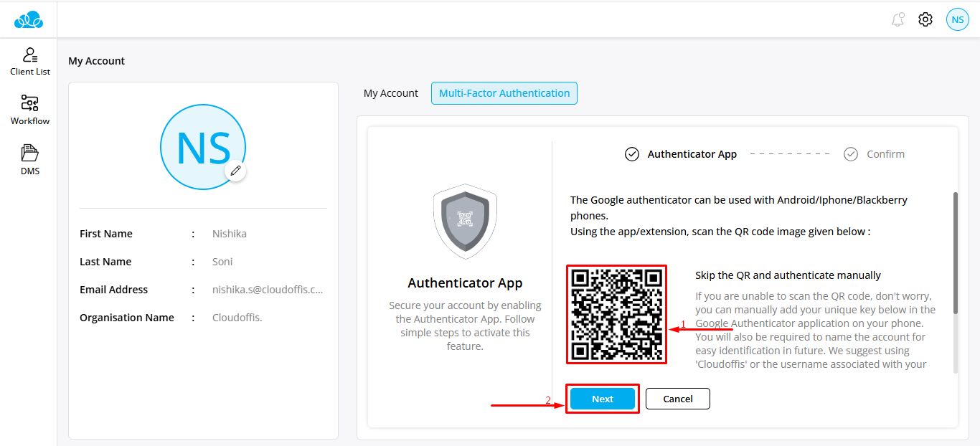Viewport: 980px width, 446px height.
Task: Click the First Name value 'Nishika'
Action: pyautogui.click(x=230, y=234)
